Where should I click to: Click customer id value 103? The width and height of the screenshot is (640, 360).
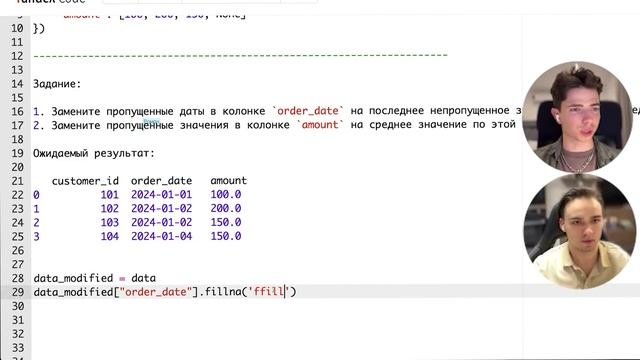click(109, 222)
